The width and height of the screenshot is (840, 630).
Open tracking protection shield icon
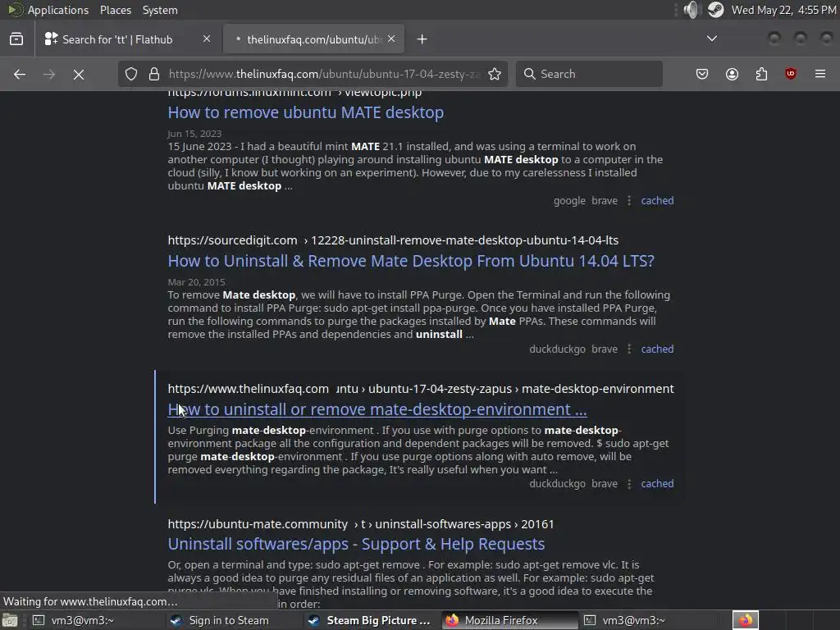[131, 74]
